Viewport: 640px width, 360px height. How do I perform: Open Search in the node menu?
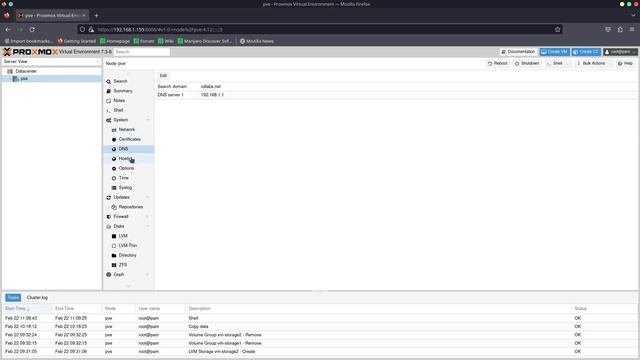pos(120,81)
